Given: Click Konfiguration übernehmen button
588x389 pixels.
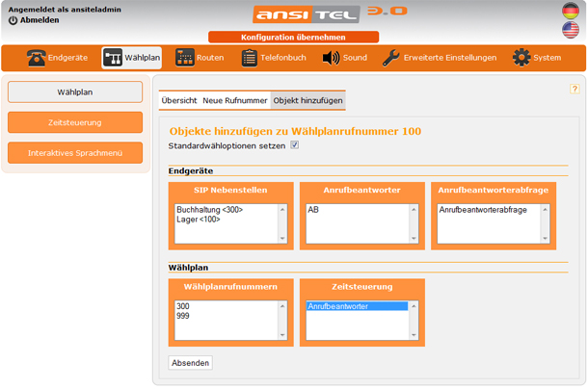Looking at the screenshot, I should click(293, 37).
